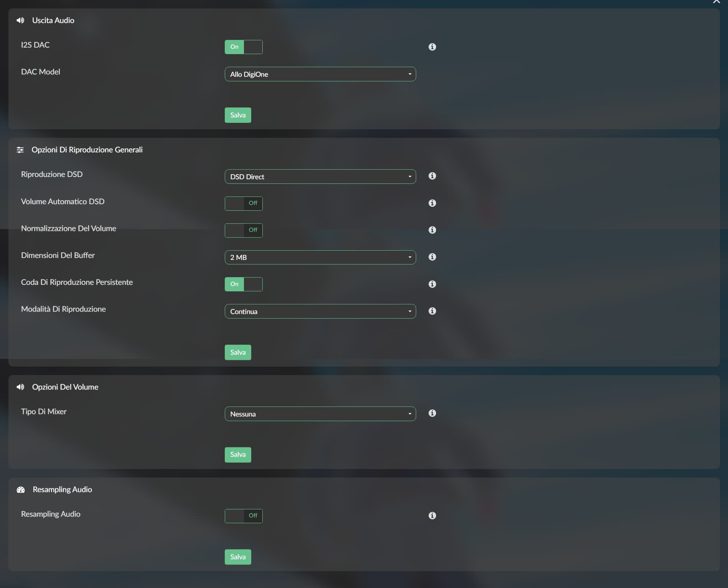Click the Modalità Di Riproduzione label
Image resolution: width=728 pixels, height=588 pixels.
point(63,309)
